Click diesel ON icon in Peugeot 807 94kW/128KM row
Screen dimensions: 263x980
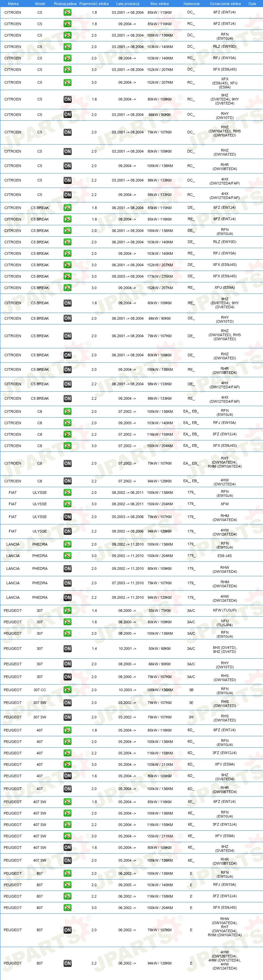[67, 963]
